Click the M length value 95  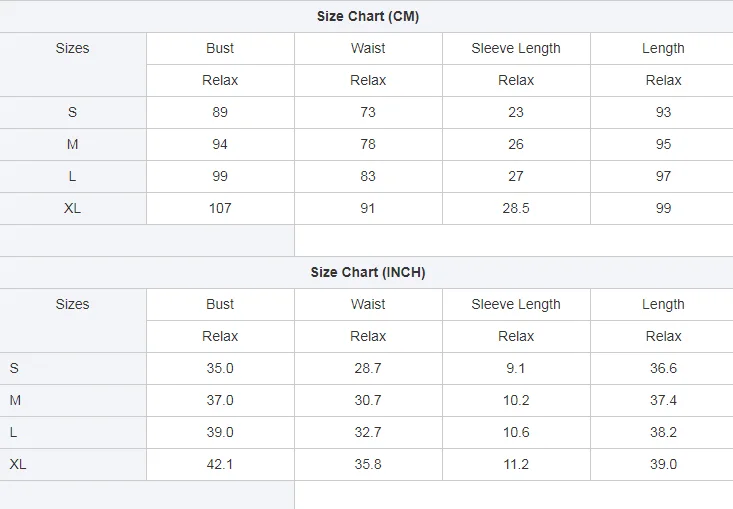663,144
